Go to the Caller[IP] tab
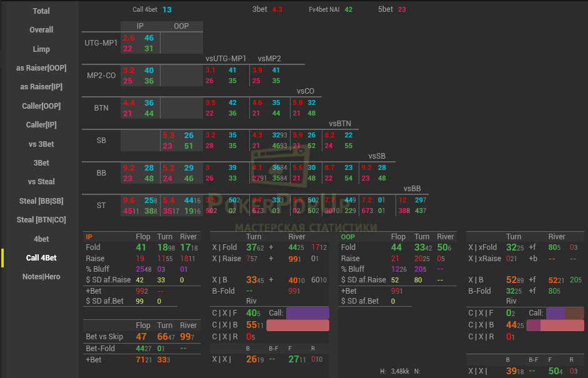Image resolution: width=588 pixels, height=378 pixels. (x=41, y=125)
